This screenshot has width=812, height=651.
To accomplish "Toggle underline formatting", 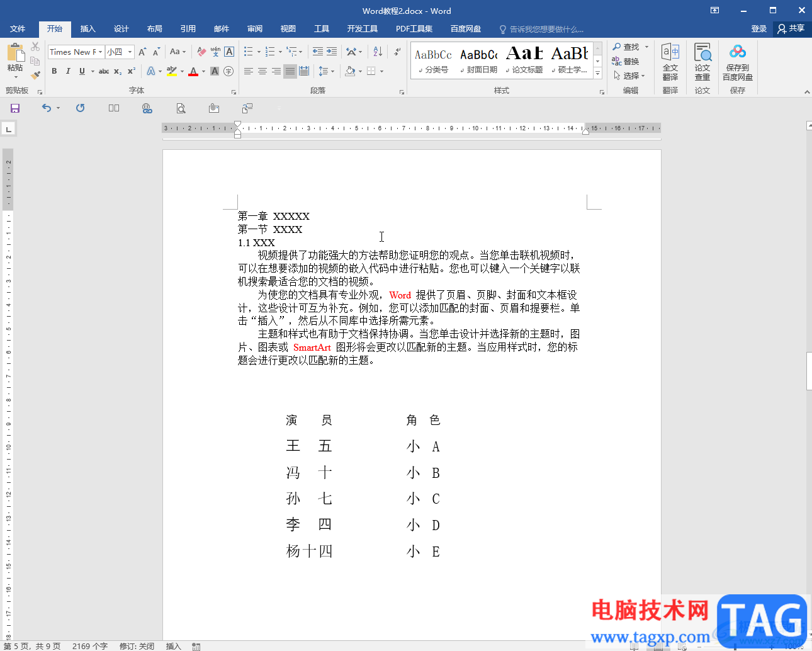I will [x=82, y=71].
